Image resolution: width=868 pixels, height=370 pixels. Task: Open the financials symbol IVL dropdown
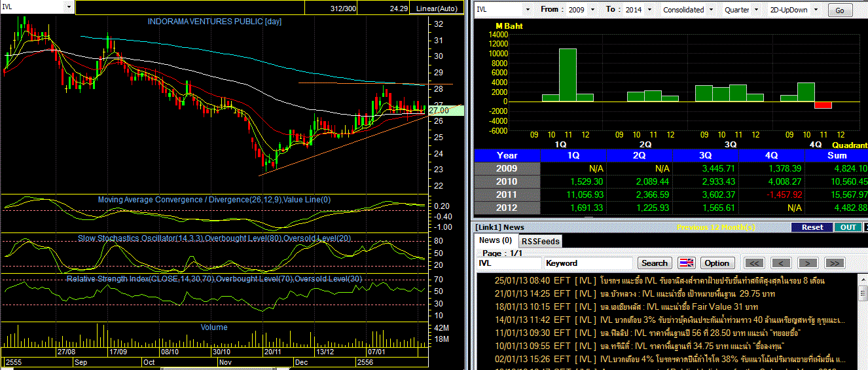click(527, 10)
